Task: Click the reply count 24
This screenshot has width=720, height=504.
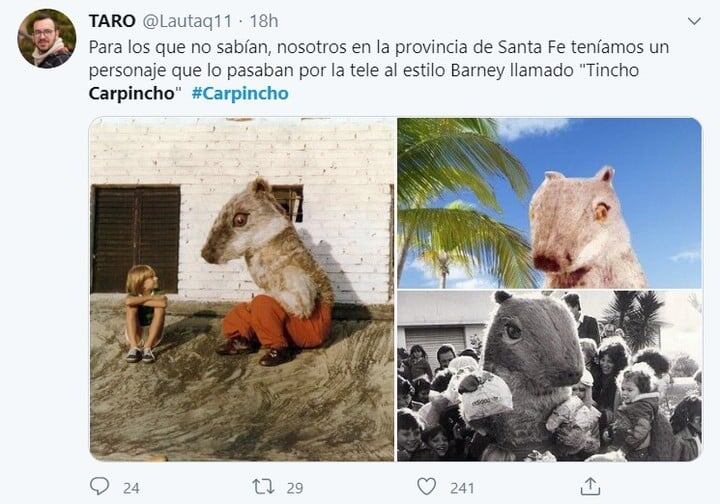Action: 131,488
